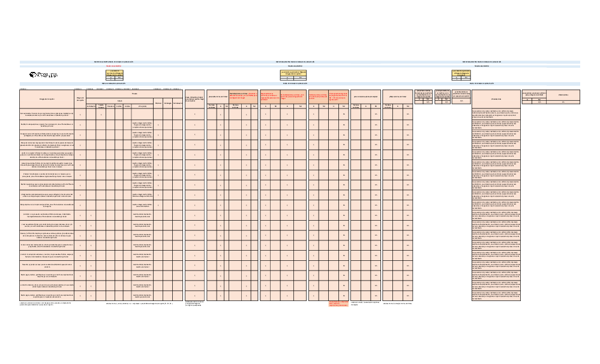Image resolution: width=600 pixels, height=364 pixels.
Task: Select the last red-text column header cell
Action: click(338, 95)
